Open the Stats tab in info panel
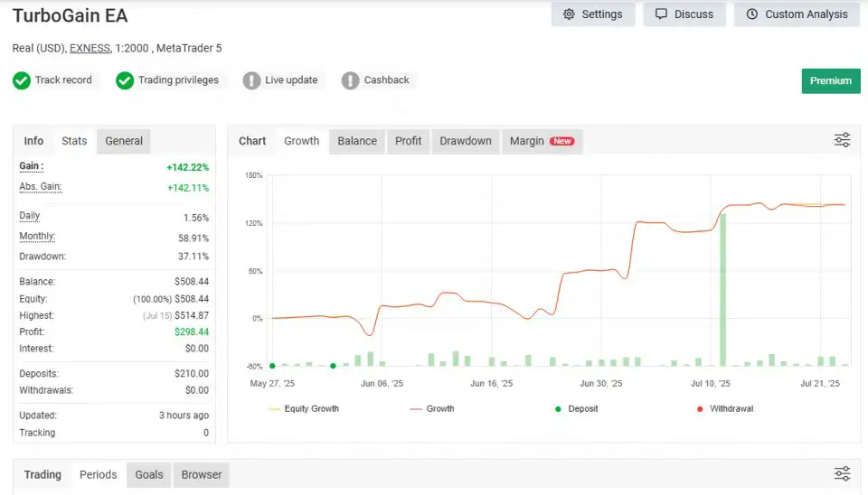 (74, 141)
